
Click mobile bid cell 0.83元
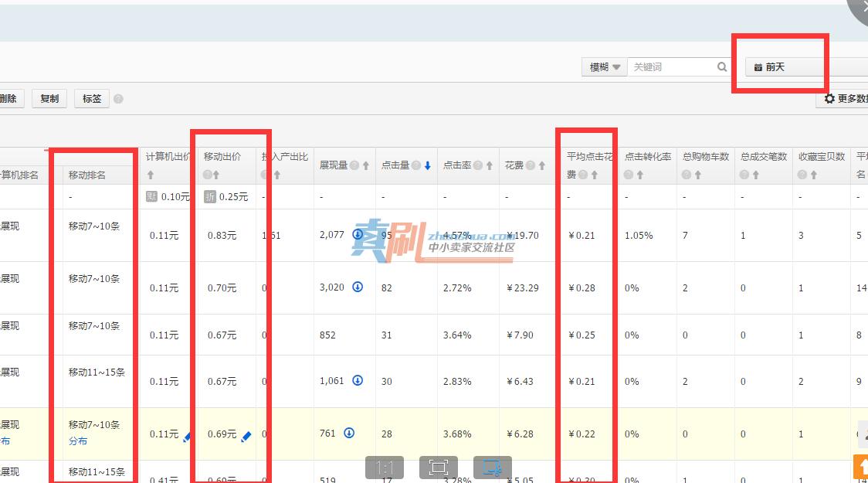(222, 236)
